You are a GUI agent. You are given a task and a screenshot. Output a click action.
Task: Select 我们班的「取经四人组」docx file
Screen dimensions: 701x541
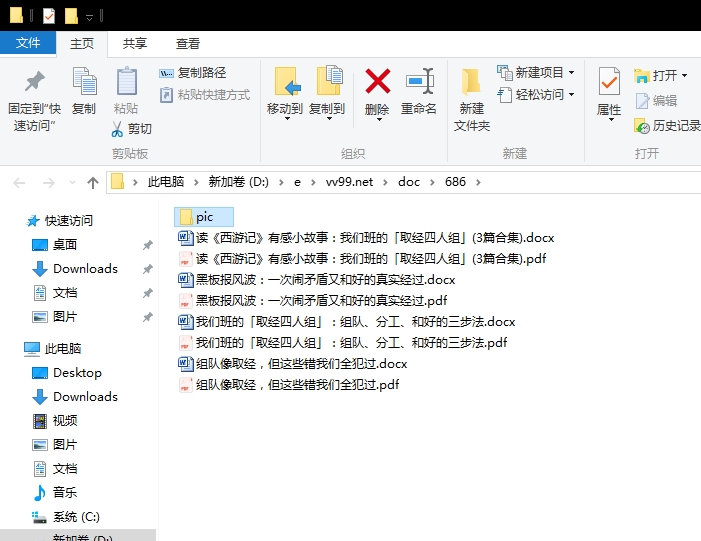[x=346, y=321]
